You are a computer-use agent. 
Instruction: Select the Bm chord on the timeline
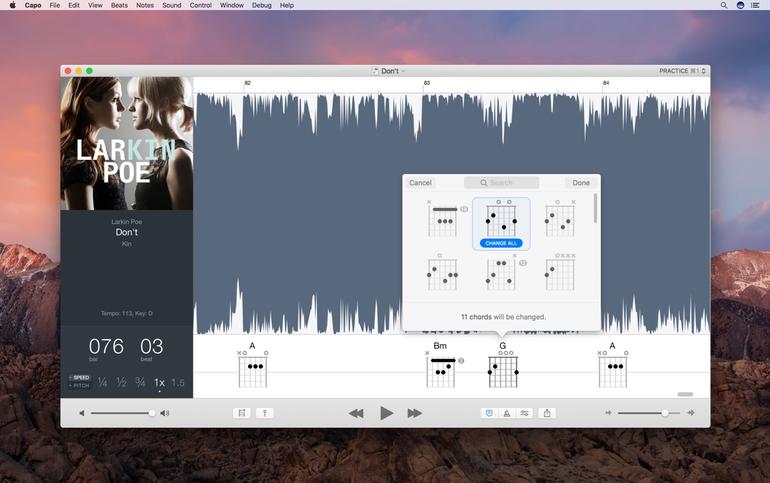tap(440, 366)
